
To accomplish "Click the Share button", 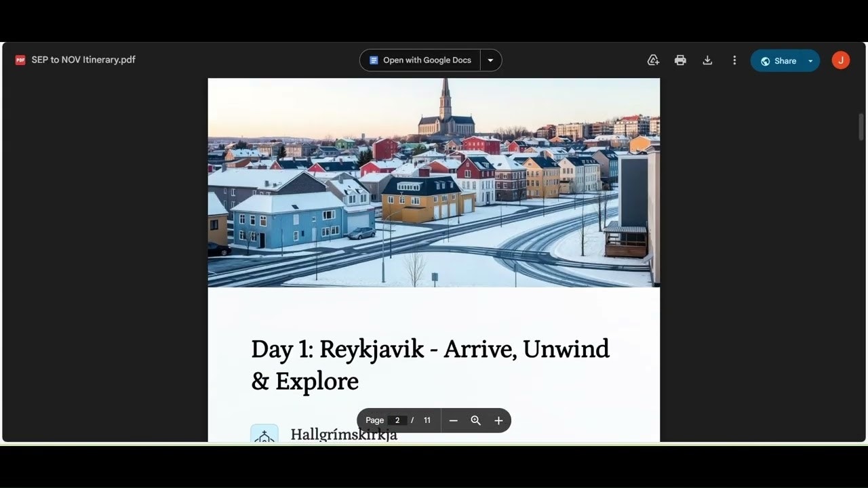I will coord(777,61).
